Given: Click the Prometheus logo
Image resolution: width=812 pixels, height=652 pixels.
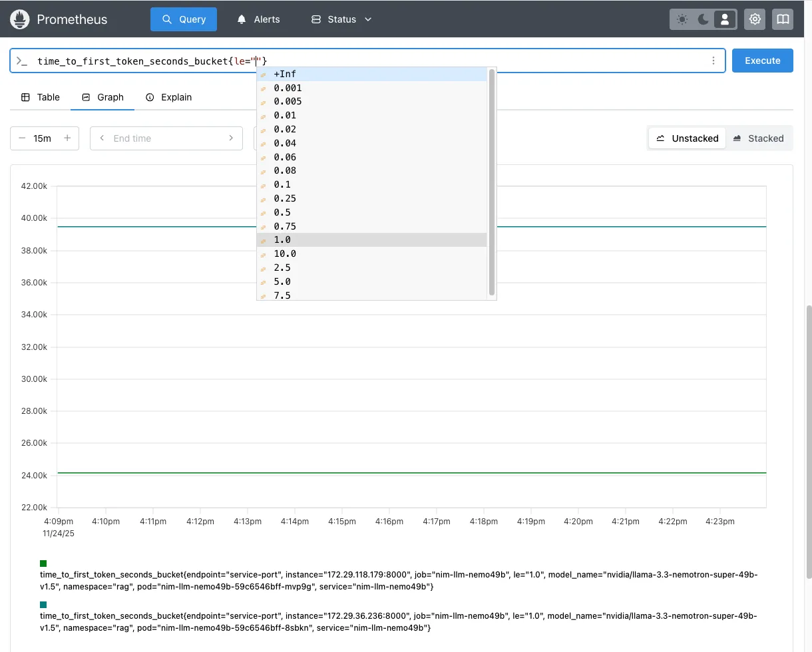Looking at the screenshot, I should point(19,19).
